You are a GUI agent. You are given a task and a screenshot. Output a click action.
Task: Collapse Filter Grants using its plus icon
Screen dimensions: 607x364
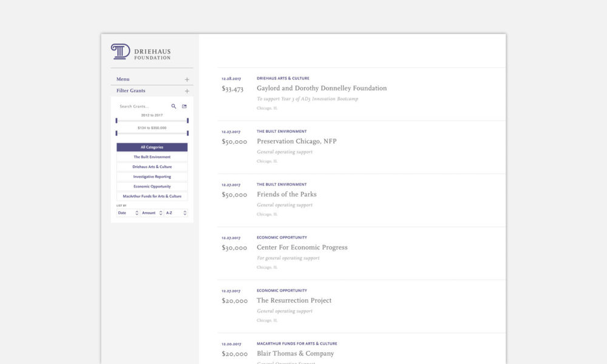[187, 90]
